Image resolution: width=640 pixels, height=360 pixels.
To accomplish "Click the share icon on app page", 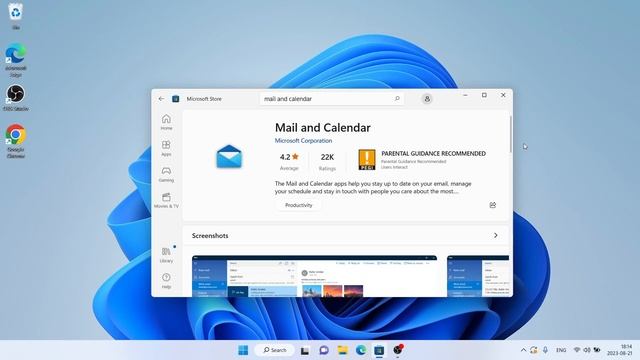I will tap(493, 205).
